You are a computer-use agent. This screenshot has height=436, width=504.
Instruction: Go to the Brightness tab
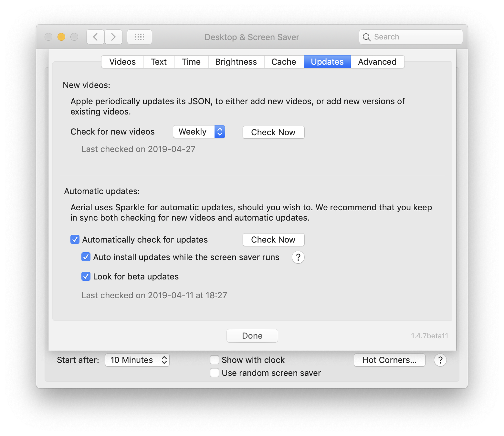[236, 62]
